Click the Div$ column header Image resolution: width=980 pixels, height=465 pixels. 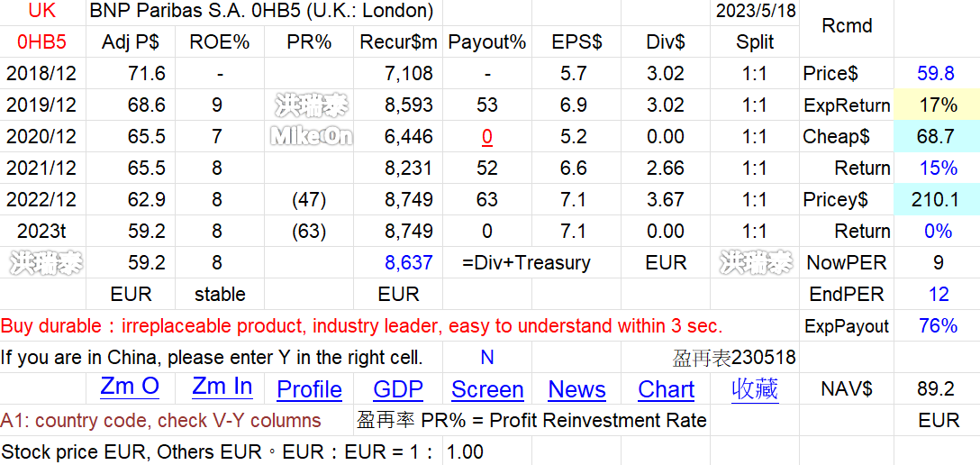point(666,41)
